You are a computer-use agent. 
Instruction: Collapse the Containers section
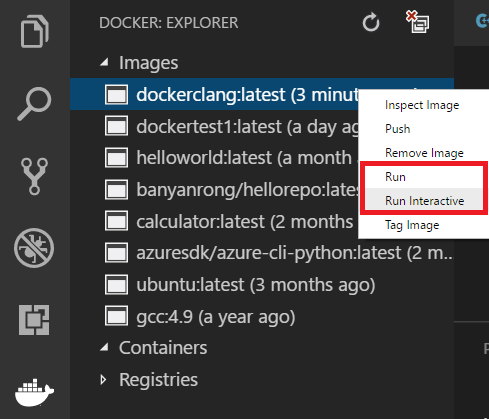pyautogui.click(x=104, y=348)
